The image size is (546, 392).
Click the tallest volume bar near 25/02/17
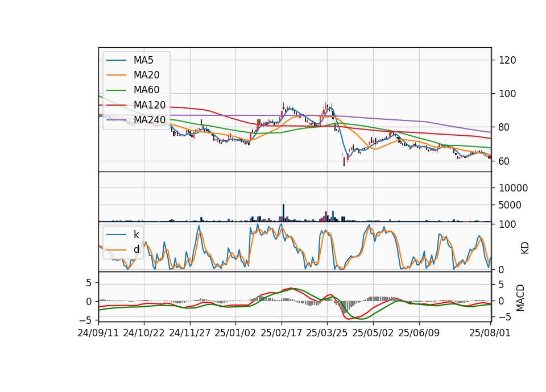[283, 213]
